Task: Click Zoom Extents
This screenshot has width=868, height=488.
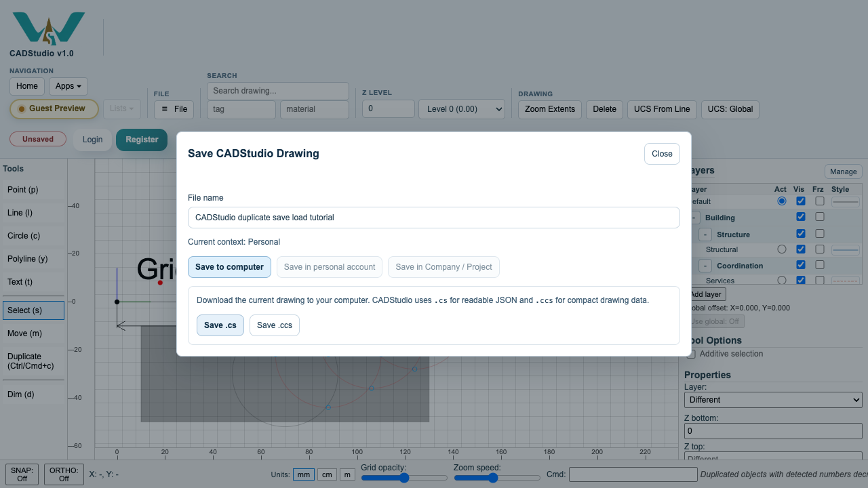Action: pyautogui.click(x=550, y=109)
